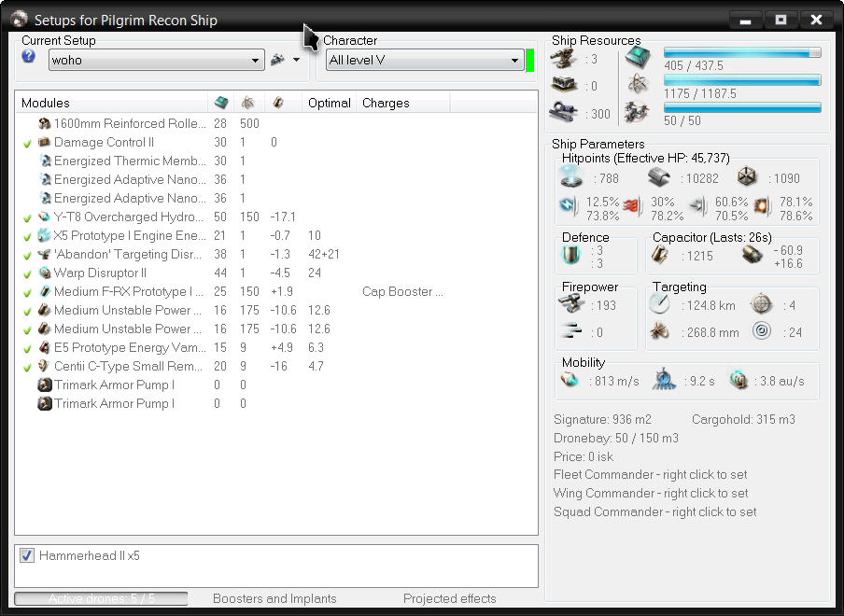Screen dimensions: 844x616
Task: Click the powergrid atom resource icon
Action: [x=638, y=84]
